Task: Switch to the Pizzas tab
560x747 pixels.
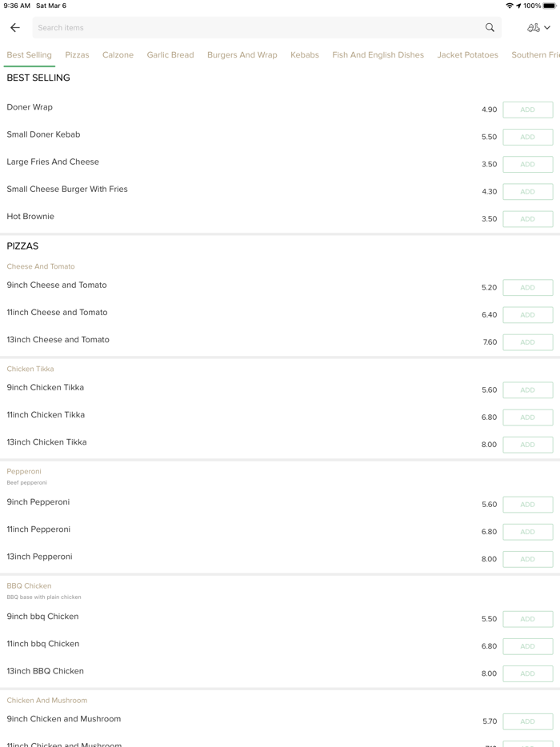Action: [x=77, y=55]
